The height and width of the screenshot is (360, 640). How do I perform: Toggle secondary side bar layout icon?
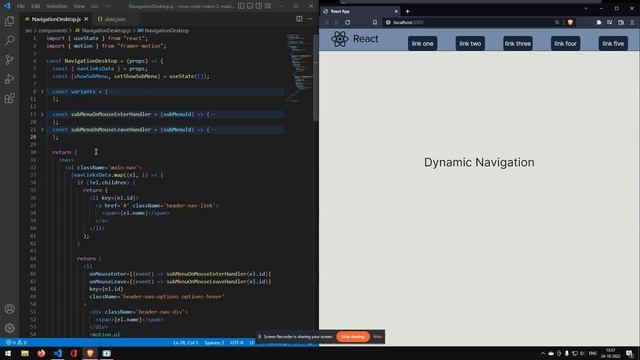click(259, 6)
